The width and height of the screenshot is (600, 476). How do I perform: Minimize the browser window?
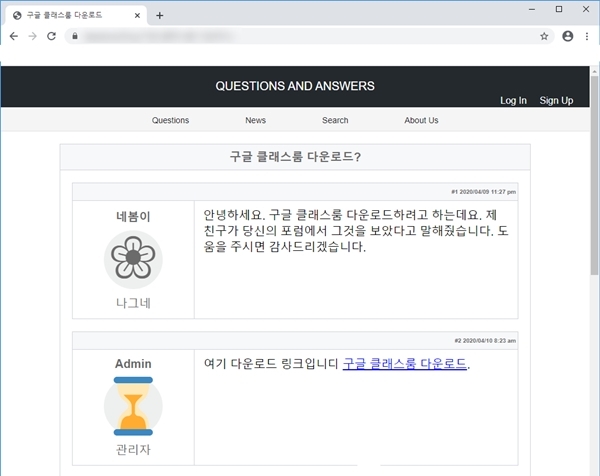point(532,9)
